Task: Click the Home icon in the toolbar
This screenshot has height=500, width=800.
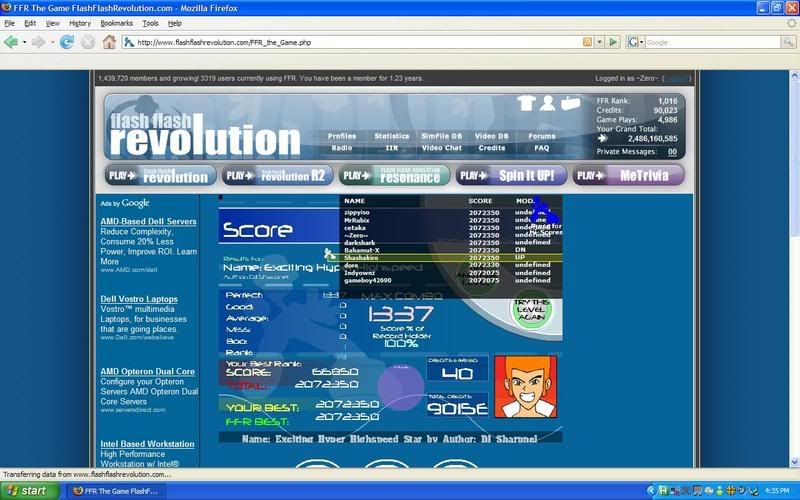Action: pos(109,42)
